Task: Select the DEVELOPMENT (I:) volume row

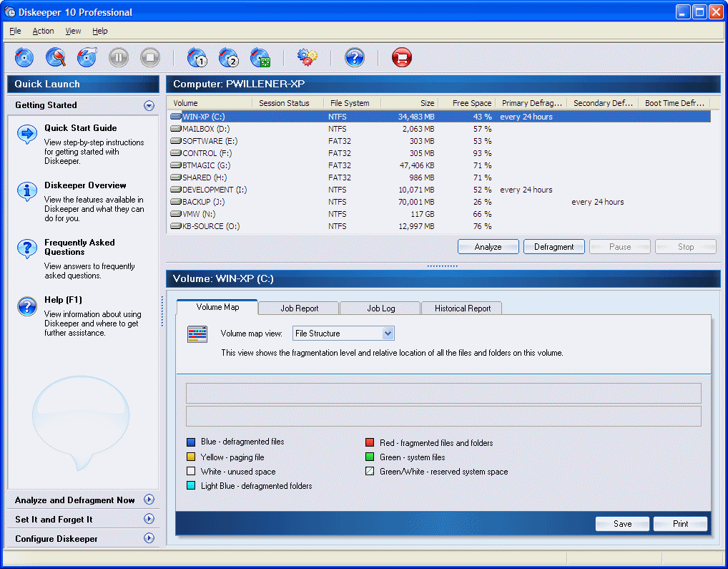Action: click(439, 190)
